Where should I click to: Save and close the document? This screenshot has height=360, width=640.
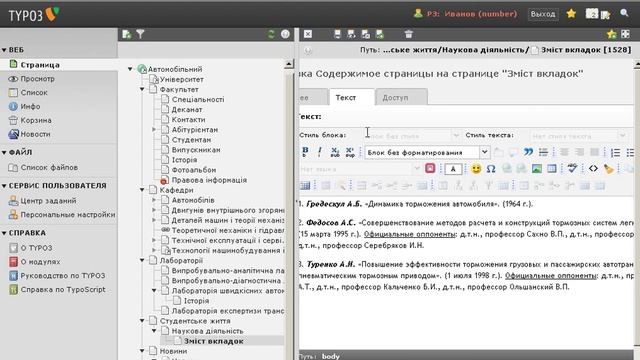coord(366,34)
